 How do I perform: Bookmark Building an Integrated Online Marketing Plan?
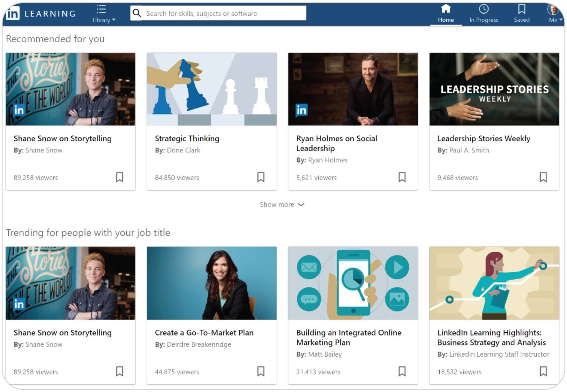402,372
